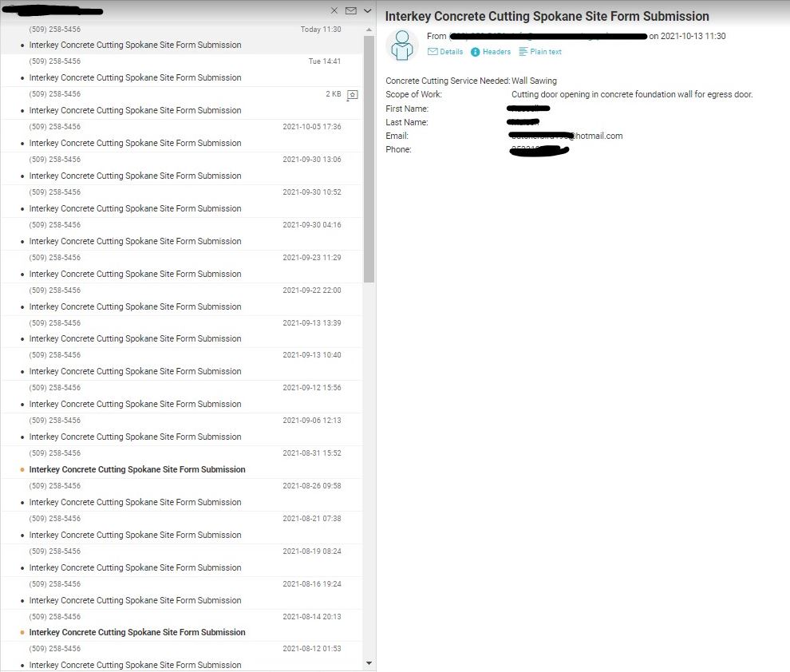
Task: Open the message dated 2021-08-21 07:38
Action: 181,528
